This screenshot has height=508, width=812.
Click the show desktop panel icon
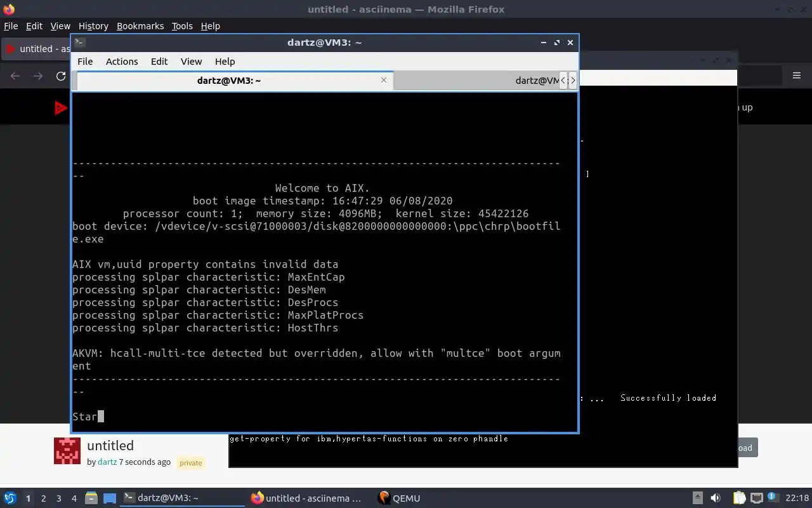tap(110, 498)
